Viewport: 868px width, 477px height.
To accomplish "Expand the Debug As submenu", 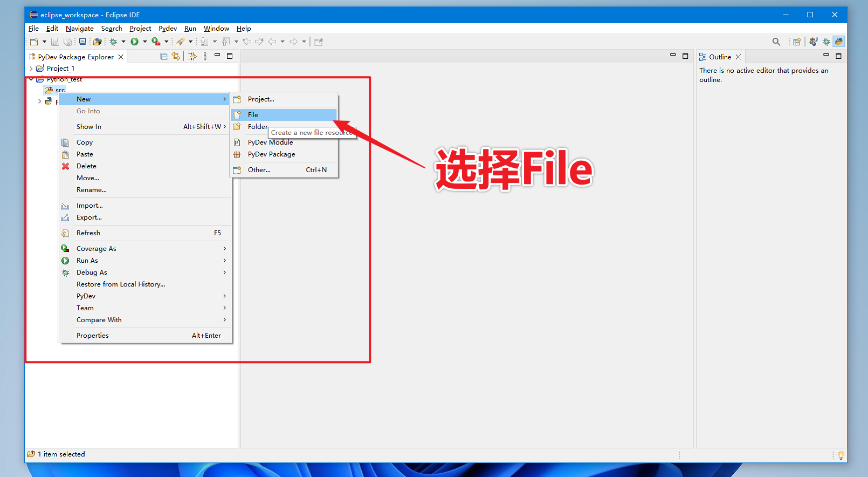I will (x=145, y=272).
